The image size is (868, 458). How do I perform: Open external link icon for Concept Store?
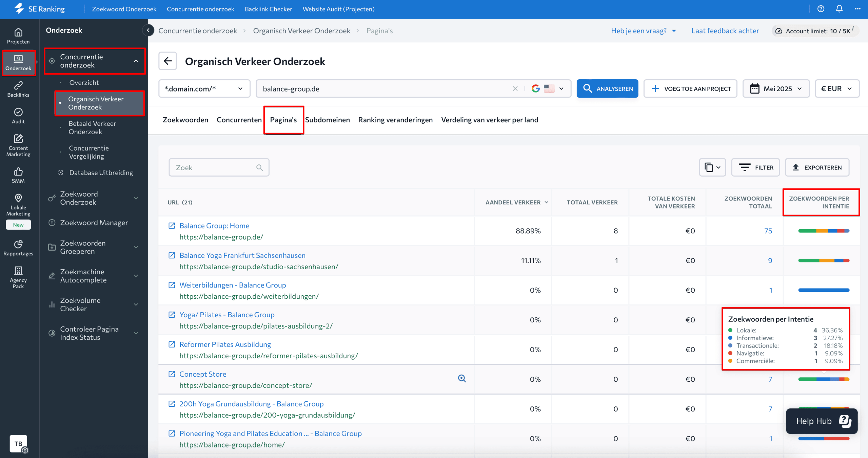click(x=172, y=374)
